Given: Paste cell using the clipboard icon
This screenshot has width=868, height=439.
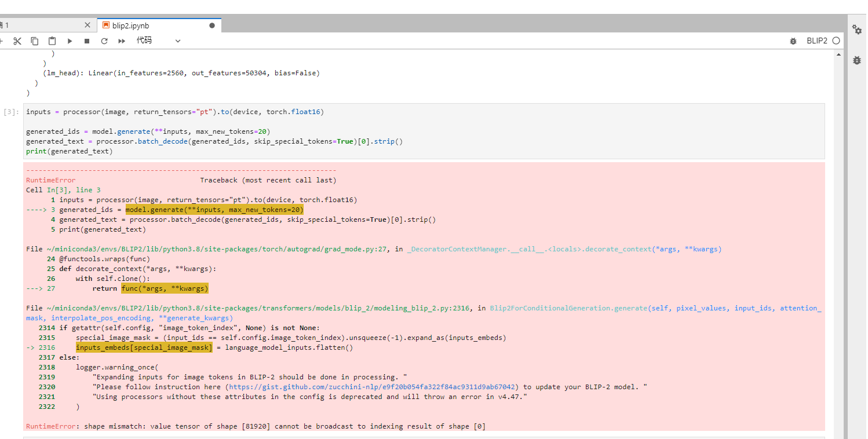Looking at the screenshot, I should (52, 41).
